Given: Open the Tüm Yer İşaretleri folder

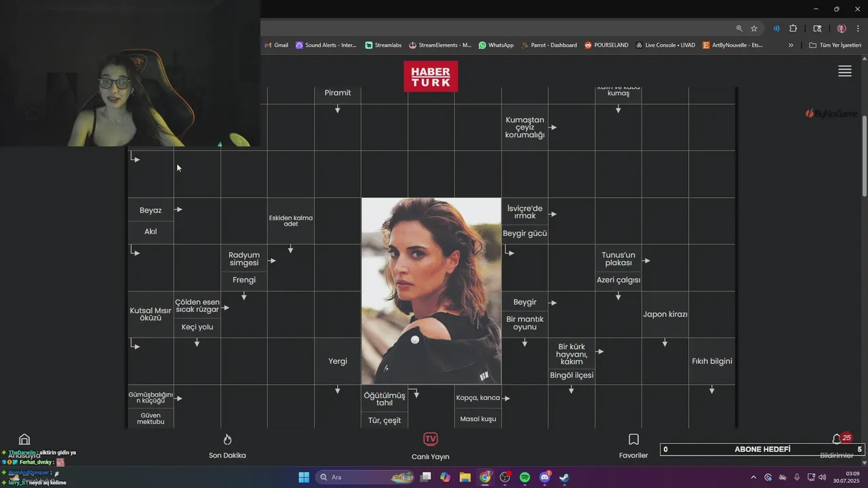Looking at the screenshot, I should coord(835,45).
